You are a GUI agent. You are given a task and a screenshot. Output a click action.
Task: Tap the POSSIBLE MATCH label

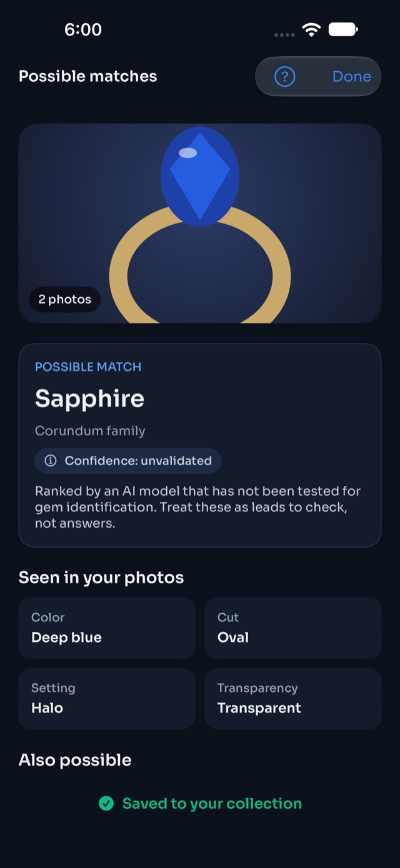pos(88,367)
